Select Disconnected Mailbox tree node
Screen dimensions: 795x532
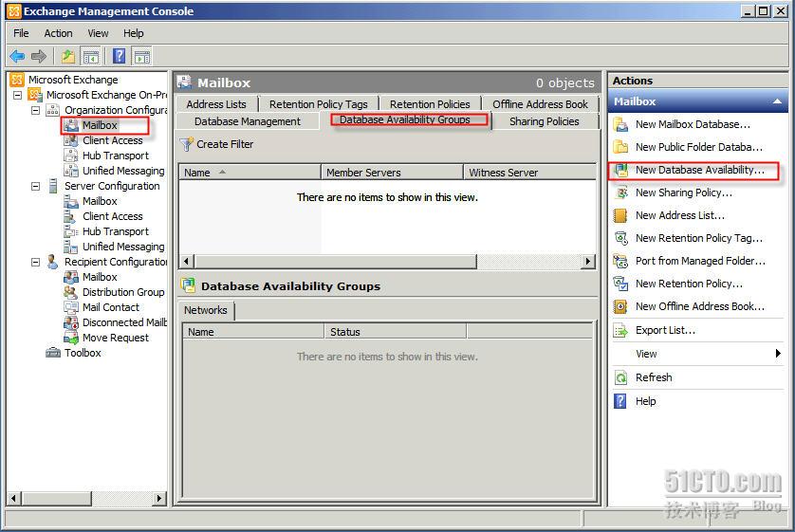click(124, 322)
